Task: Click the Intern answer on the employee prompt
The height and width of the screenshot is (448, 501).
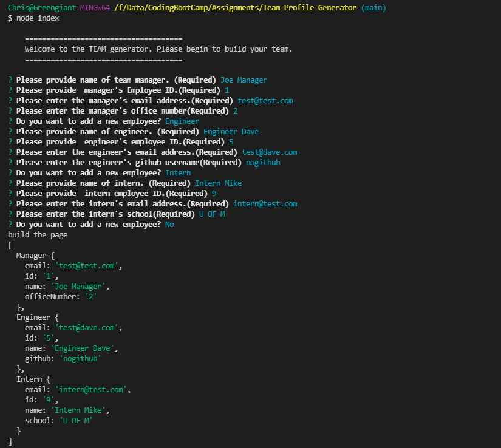Action: click(x=178, y=172)
